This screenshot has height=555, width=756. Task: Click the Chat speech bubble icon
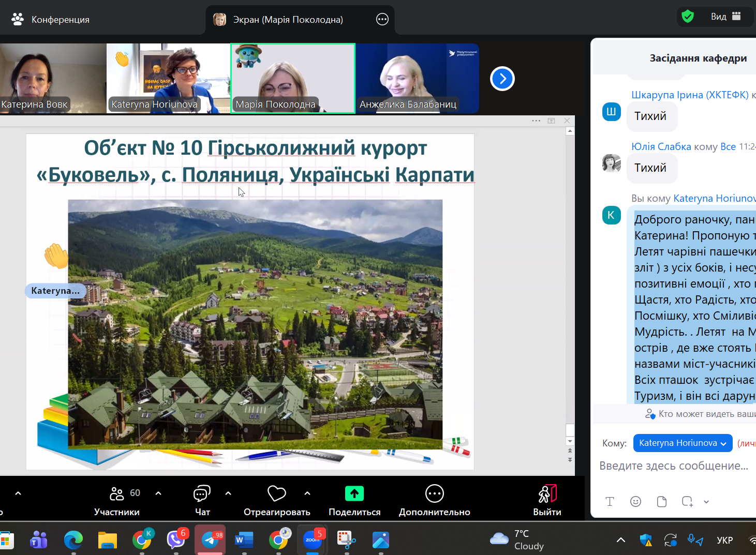pyautogui.click(x=202, y=494)
